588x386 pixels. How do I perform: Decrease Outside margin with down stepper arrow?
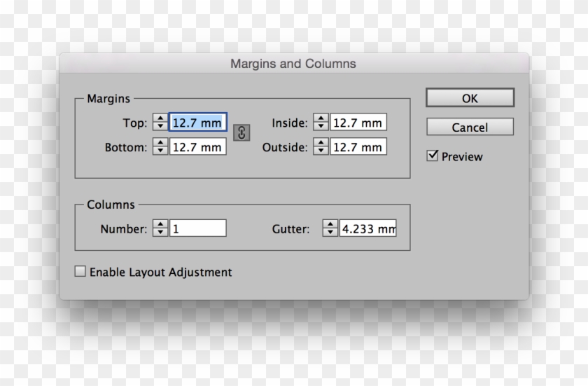click(x=321, y=151)
